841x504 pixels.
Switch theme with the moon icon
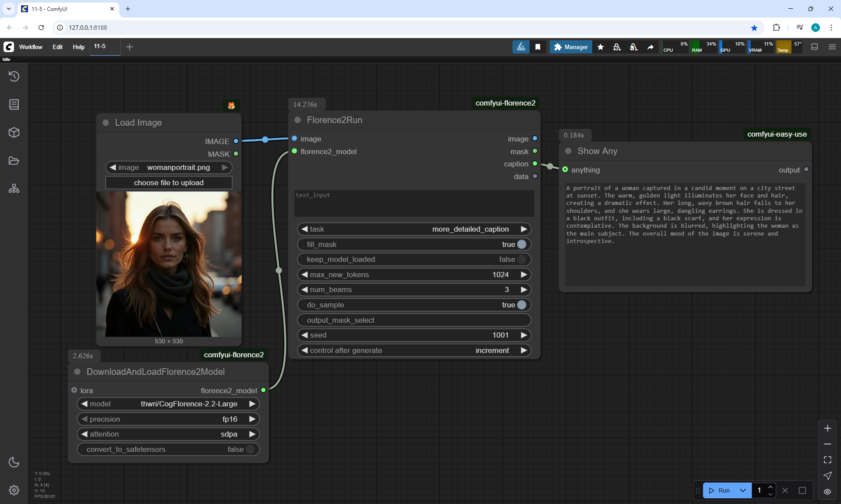(x=14, y=462)
